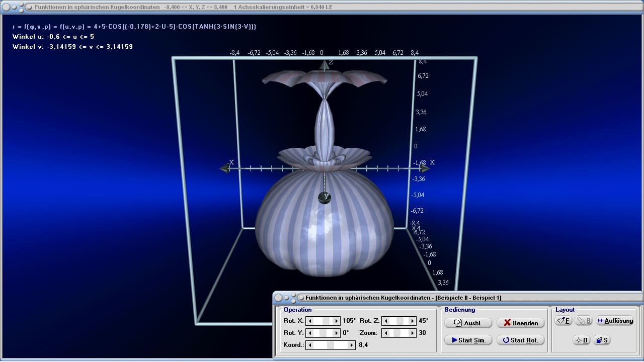The height and width of the screenshot is (362, 644).
Task: Click the Zoom value 30
Action: tap(423, 333)
